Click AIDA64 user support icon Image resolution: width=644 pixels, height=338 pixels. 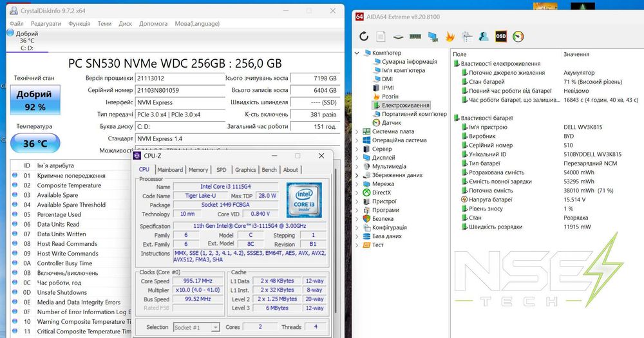[484, 37]
